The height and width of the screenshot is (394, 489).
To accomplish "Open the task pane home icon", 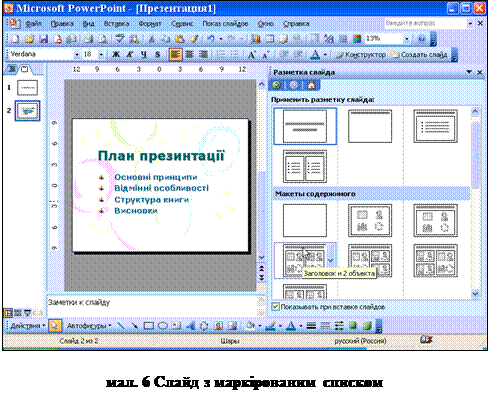I will coord(311,85).
